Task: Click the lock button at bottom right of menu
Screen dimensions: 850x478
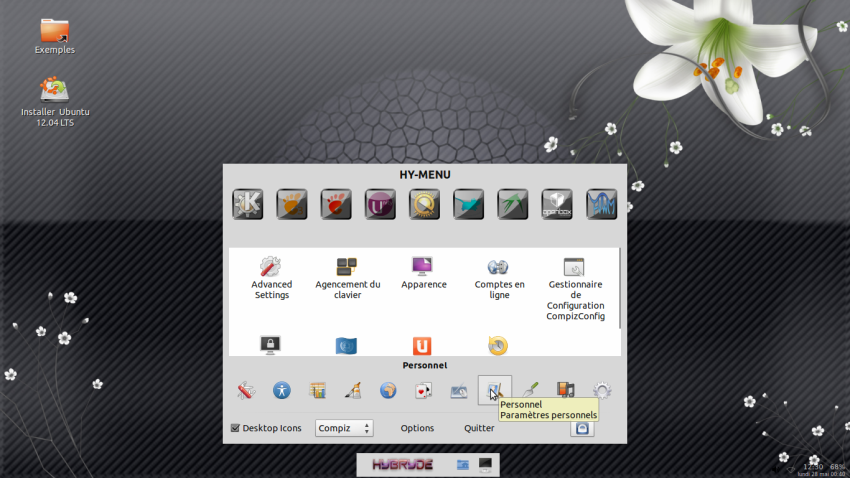Action: click(x=582, y=428)
